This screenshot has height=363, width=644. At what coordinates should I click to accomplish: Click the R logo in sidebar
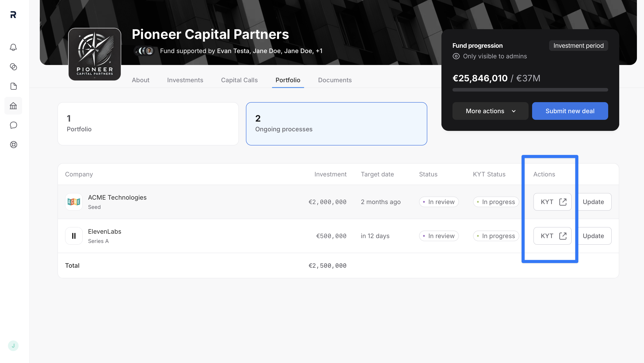13,15
